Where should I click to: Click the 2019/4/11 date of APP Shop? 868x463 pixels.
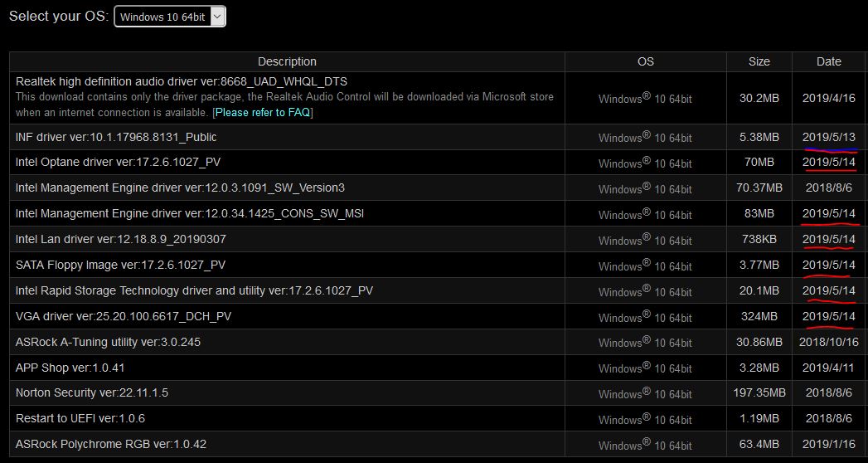tap(829, 368)
